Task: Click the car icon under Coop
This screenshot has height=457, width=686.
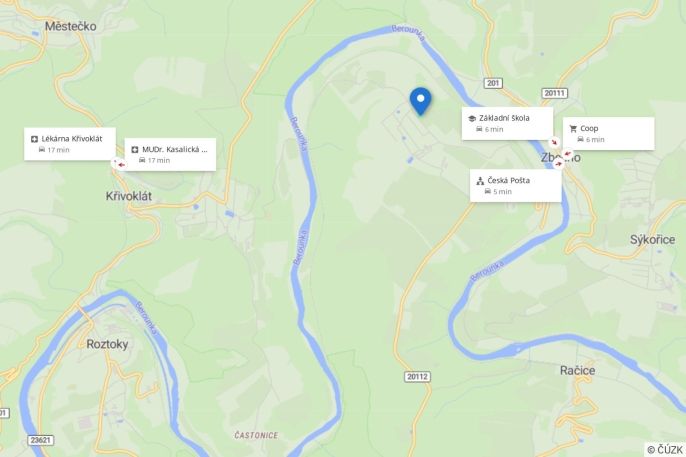Action: [x=580, y=140]
